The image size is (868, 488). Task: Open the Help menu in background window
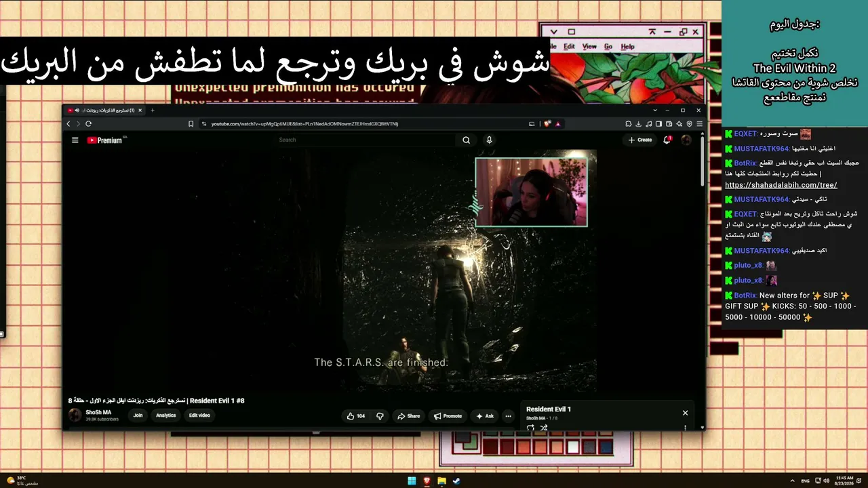(x=628, y=47)
